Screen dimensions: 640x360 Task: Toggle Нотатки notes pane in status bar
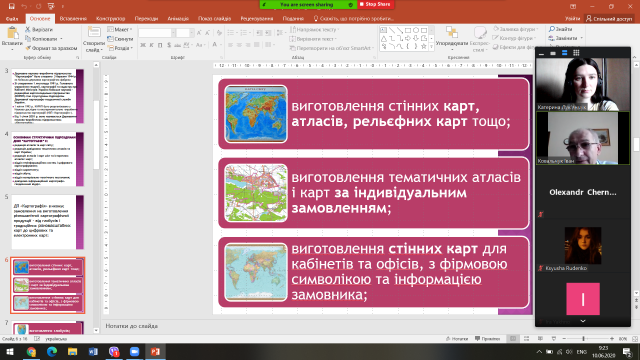[457, 339]
